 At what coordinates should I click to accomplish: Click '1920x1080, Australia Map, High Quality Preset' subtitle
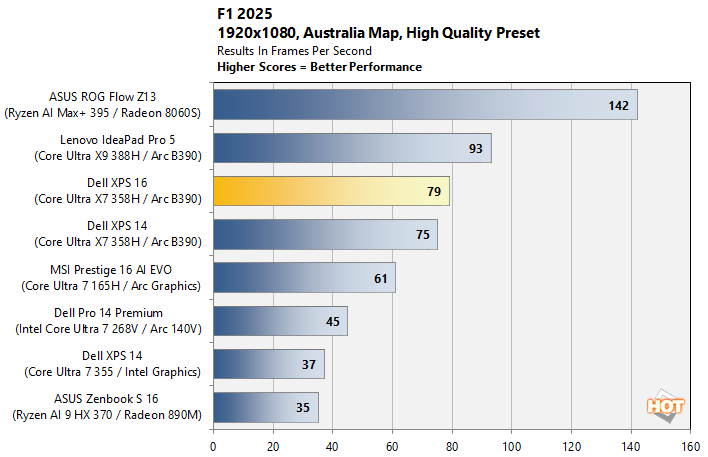378,33
